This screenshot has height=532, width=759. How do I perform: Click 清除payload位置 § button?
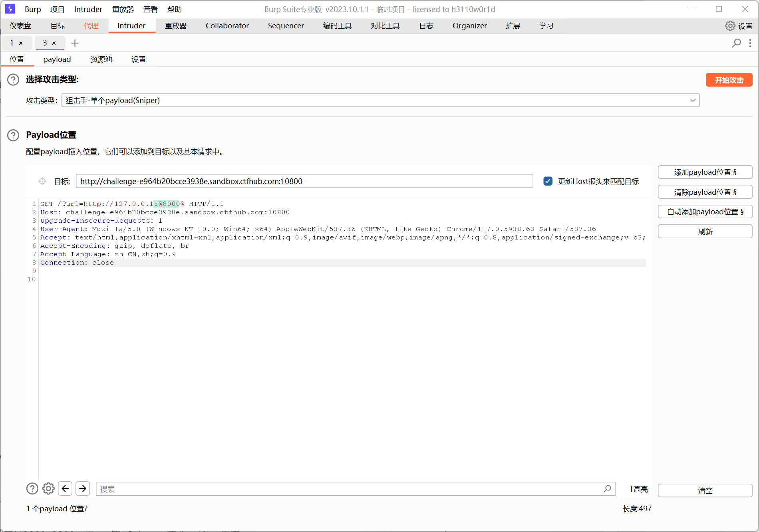point(705,192)
